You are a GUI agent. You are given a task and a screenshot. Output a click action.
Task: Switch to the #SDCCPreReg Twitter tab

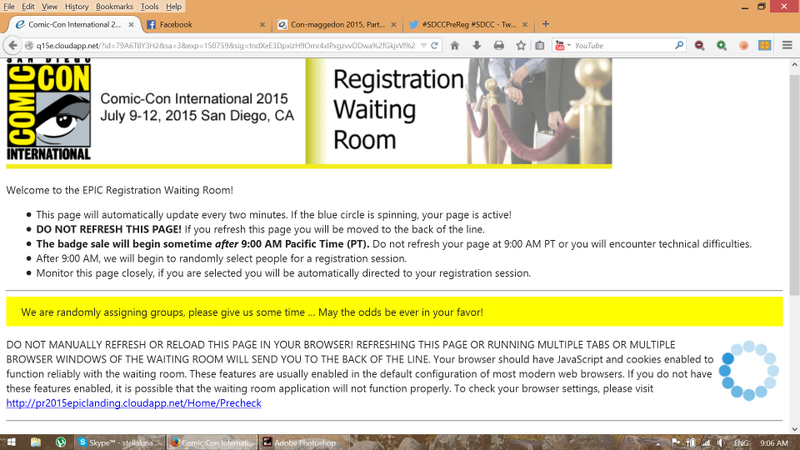[x=468, y=24]
